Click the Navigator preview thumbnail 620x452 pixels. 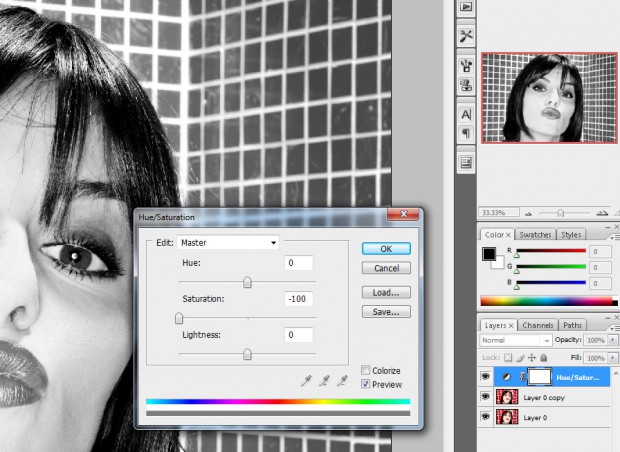coord(549,98)
